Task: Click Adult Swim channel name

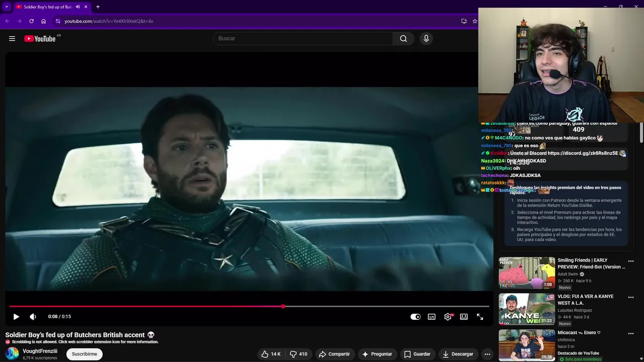Action: [568, 274]
